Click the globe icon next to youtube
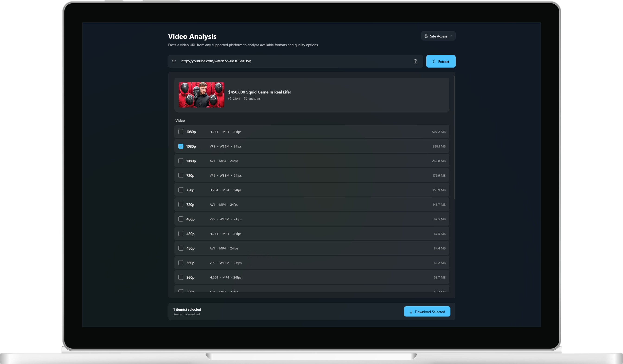Image resolution: width=623 pixels, height=364 pixels. coord(245,99)
